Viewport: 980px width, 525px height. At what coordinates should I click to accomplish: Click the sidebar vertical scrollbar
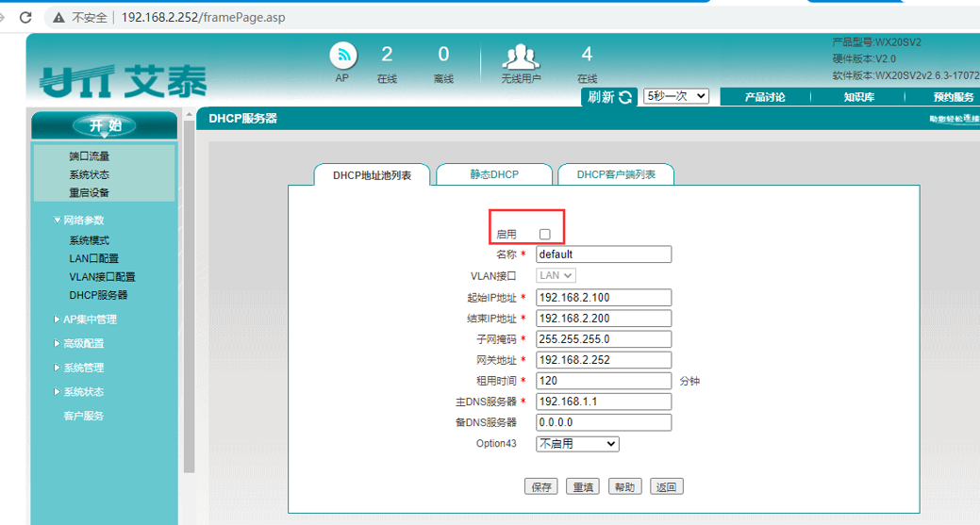coord(190,293)
